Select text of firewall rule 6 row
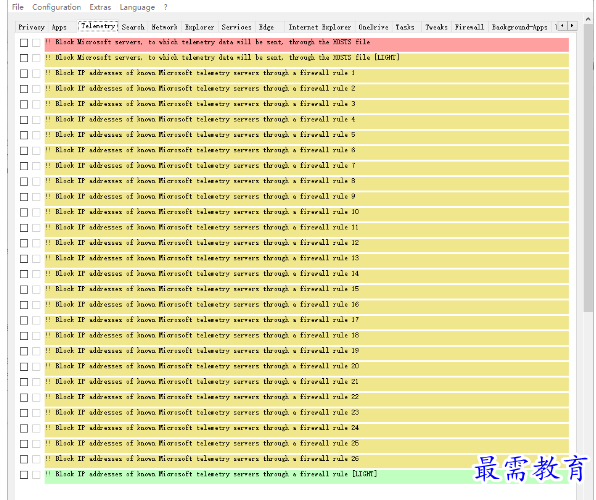Image resolution: width=596 pixels, height=500 pixels. click(x=200, y=150)
